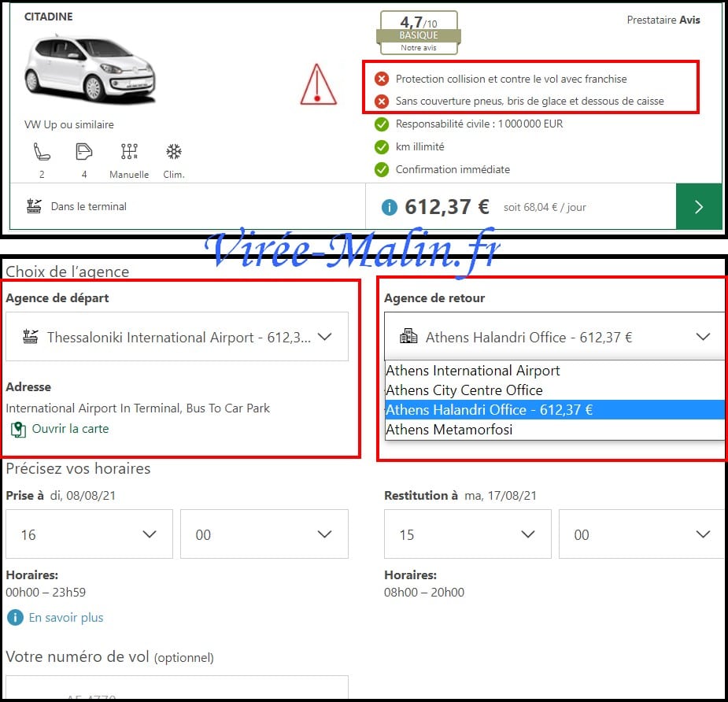This screenshot has width=728, height=702.
Task: Click the map pin icon near Ouvrir la carte
Action: (x=18, y=430)
